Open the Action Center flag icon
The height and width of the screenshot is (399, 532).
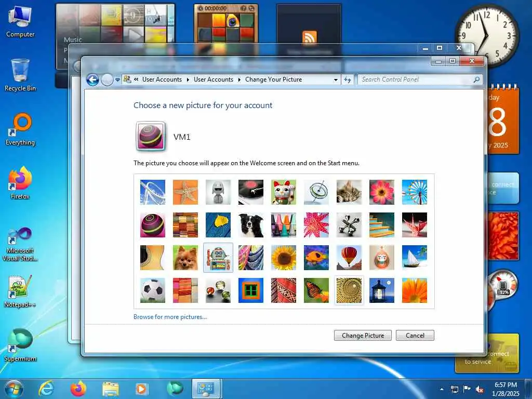click(x=467, y=389)
